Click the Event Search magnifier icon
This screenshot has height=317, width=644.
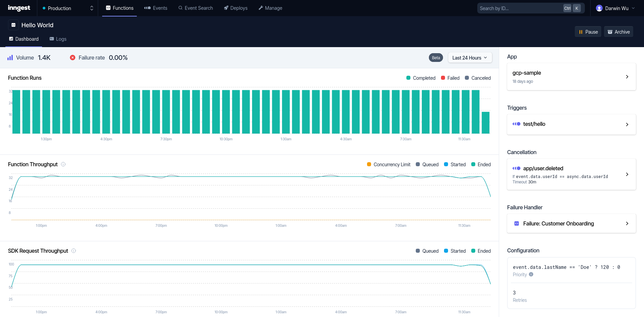click(x=181, y=8)
